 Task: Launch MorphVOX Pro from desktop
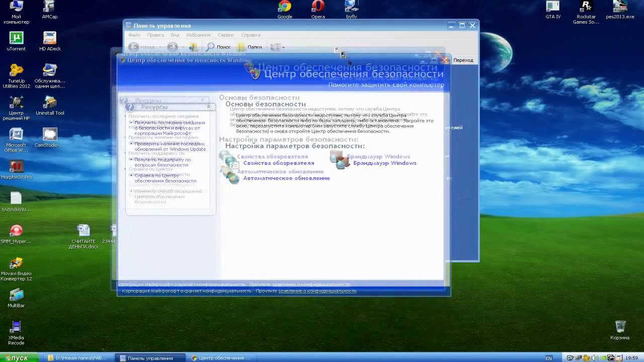click(16, 170)
